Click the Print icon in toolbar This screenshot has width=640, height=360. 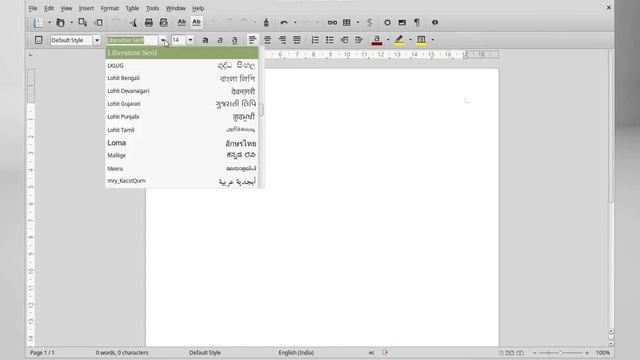pyautogui.click(x=149, y=23)
